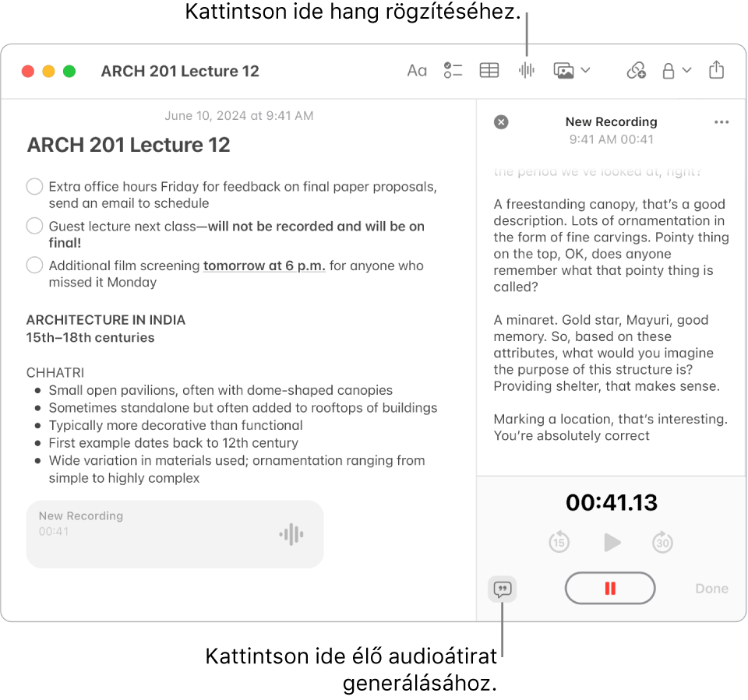Viewport: 748px width, 700px height.
Task: Open the Share menu for the note
Action: [717, 70]
